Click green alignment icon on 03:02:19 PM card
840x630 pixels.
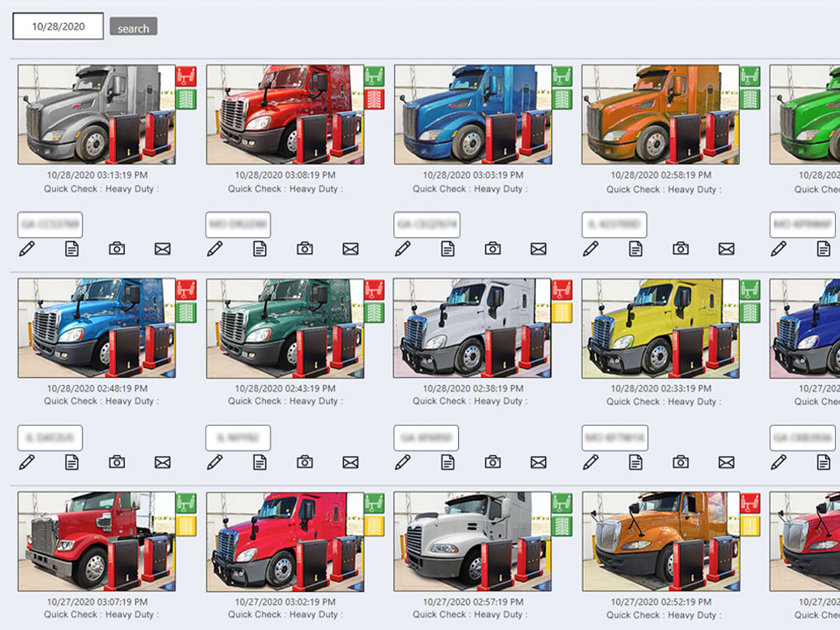coord(374,503)
